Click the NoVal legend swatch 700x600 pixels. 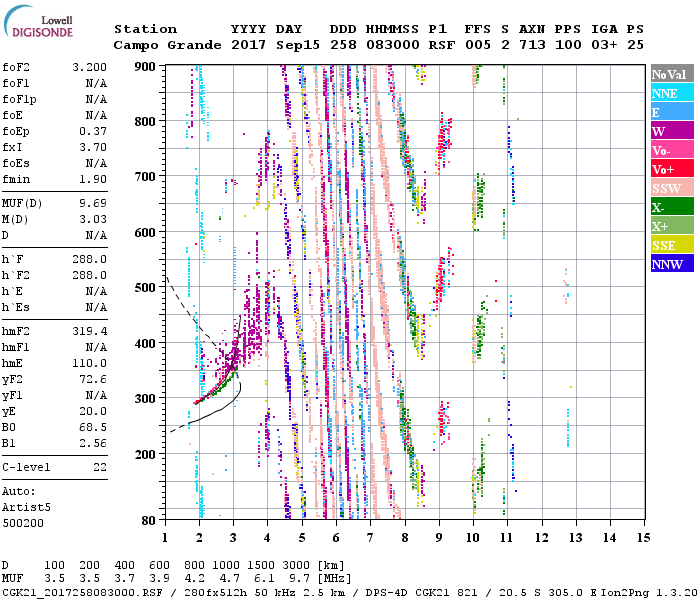click(x=670, y=74)
